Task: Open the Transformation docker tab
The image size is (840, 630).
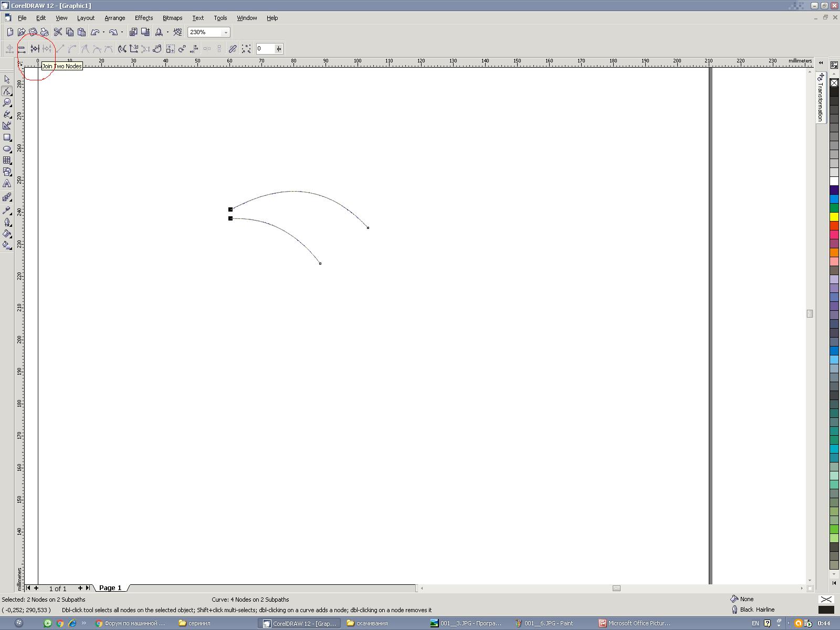Action: coord(821,98)
